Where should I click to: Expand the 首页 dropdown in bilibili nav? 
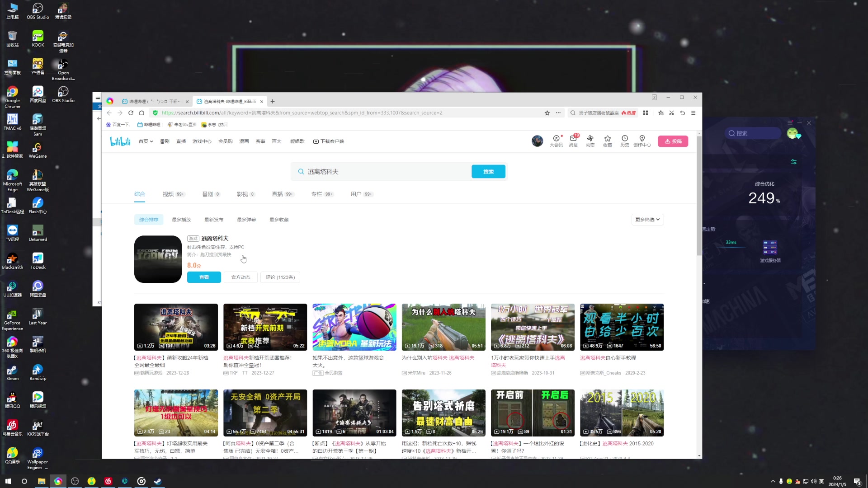pos(146,141)
